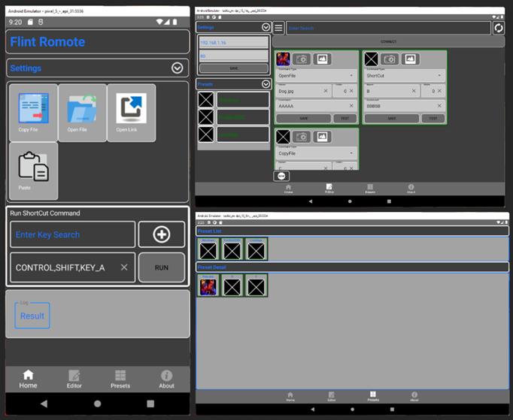Open Home tab in presets tablet
Viewport: 513px width, 420px height.
[x=290, y=397]
